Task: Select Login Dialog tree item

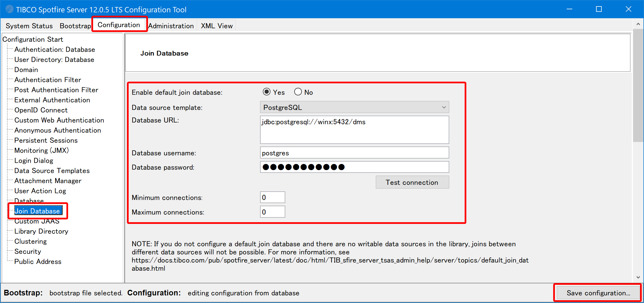Action: coord(34,160)
